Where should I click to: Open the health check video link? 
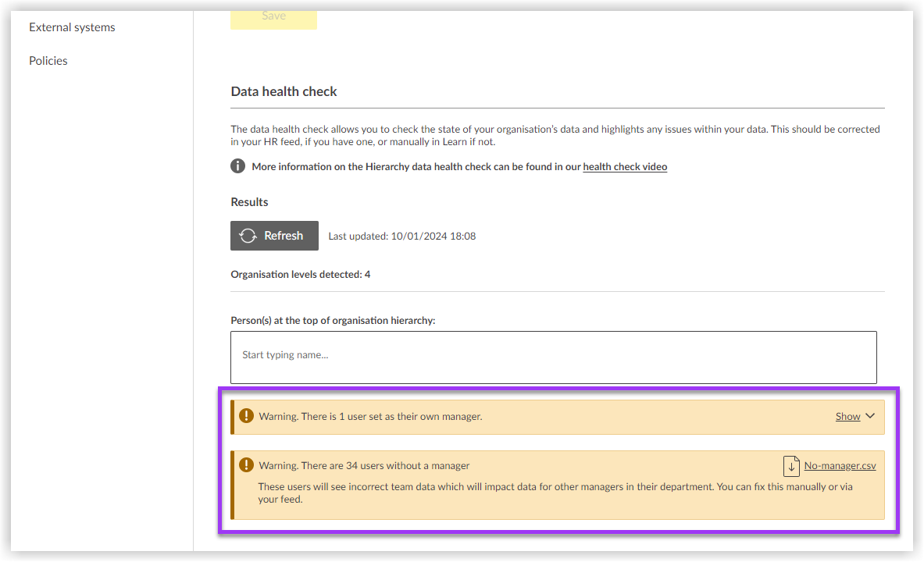click(625, 166)
